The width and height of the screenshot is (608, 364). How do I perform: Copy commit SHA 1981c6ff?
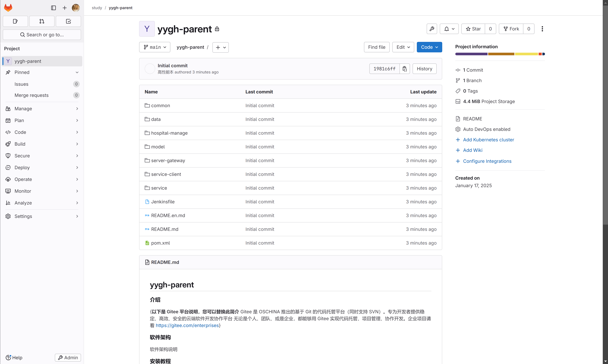point(405,69)
